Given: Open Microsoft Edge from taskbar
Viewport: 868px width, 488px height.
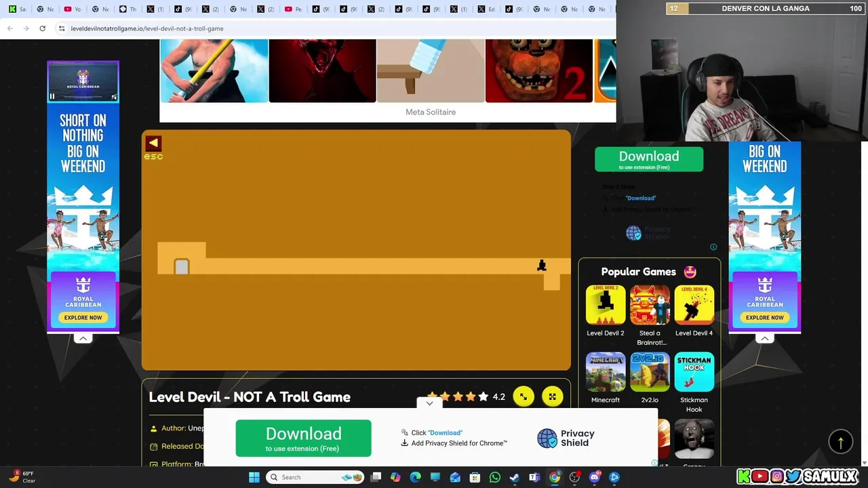Looking at the screenshot, I should (x=416, y=477).
